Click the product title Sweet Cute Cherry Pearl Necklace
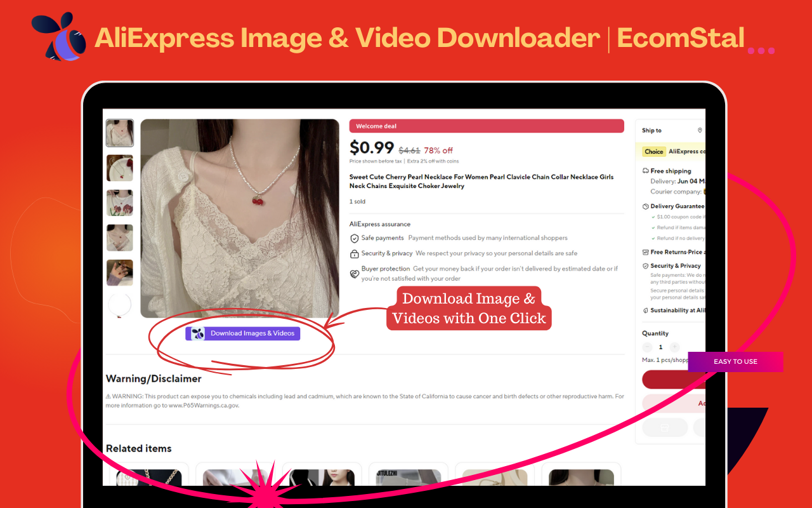 [481, 182]
